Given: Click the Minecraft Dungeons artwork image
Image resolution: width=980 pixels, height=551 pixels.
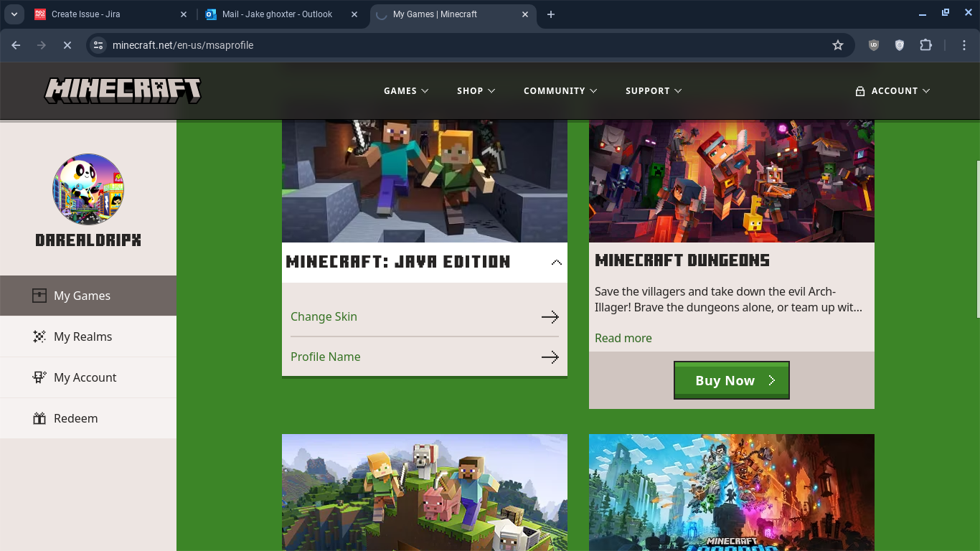Looking at the screenshot, I should tap(732, 181).
